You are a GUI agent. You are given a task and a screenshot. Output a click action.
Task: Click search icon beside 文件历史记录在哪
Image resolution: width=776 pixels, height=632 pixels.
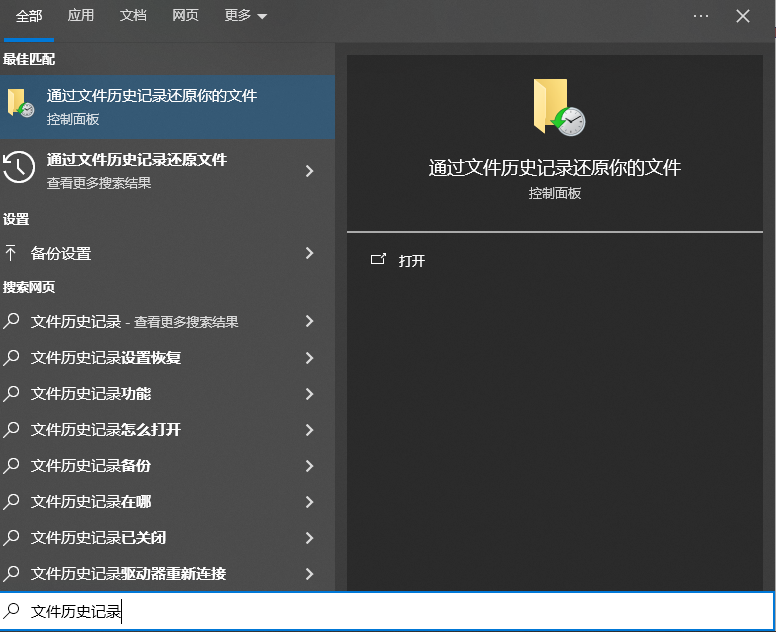[x=11, y=501]
